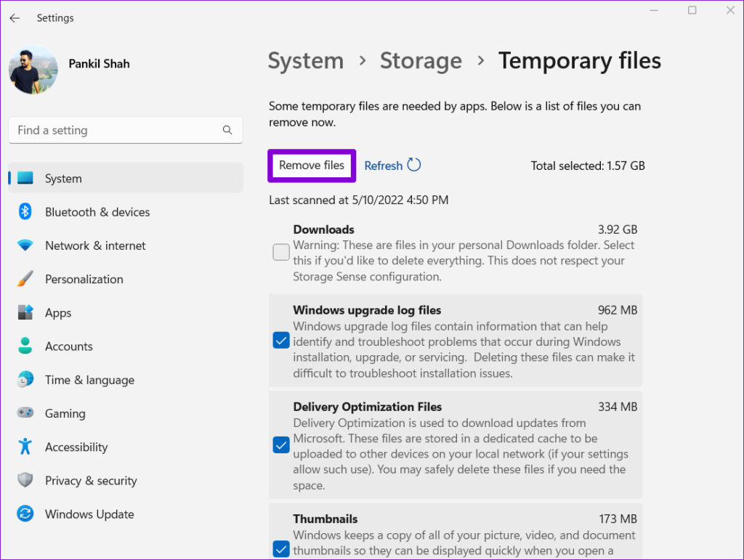Deselect Delivery Optimization Files
This screenshot has height=560, width=744.
[x=281, y=445]
